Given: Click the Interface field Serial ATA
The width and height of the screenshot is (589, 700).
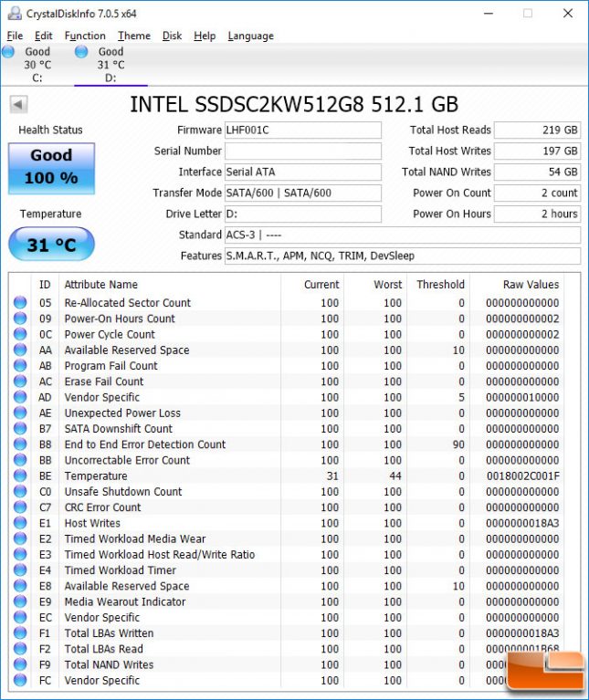Looking at the screenshot, I should [x=303, y=172].
